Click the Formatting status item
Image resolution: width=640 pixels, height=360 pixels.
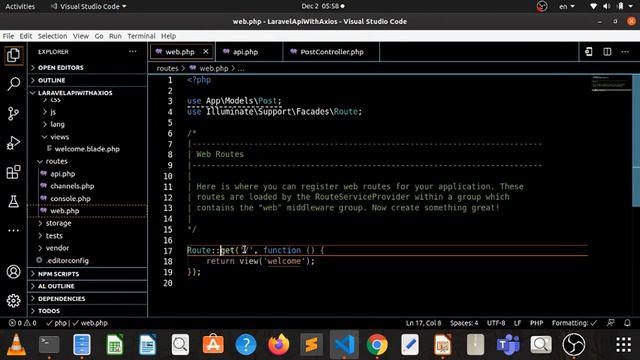point(574,323)
